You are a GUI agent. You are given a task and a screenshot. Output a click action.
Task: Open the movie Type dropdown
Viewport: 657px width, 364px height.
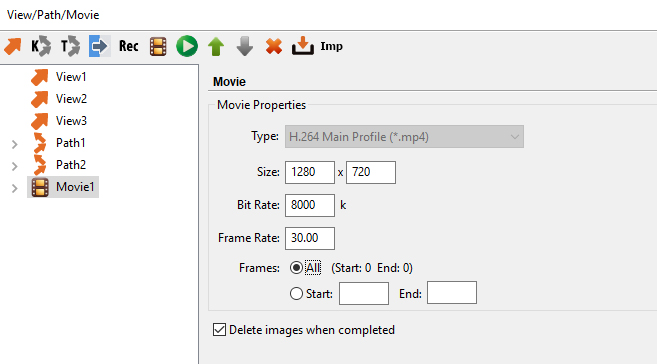pos(404,137)
